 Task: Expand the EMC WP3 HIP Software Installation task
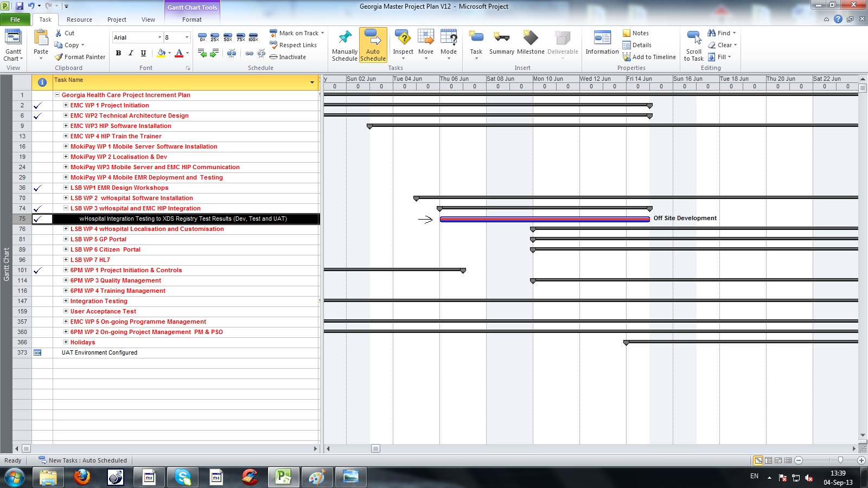pyautogui.click(x=66, y=126)
